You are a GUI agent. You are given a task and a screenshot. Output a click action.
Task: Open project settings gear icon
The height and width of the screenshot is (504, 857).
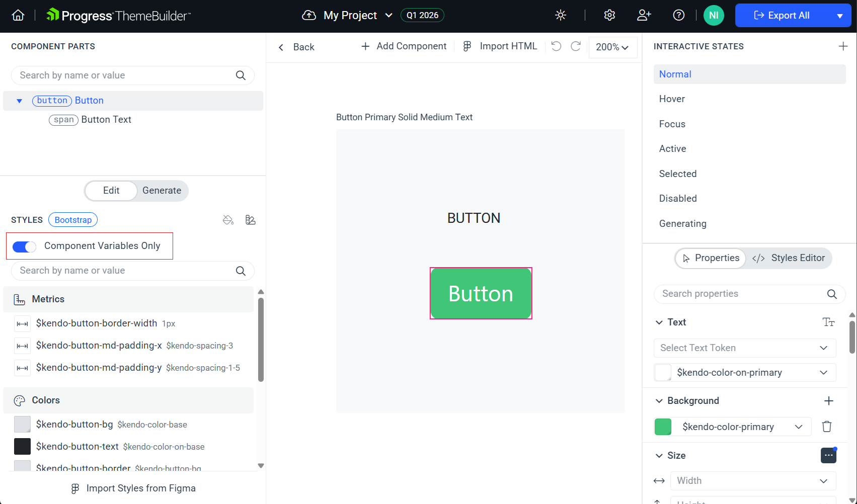click(x=609, y=15)
